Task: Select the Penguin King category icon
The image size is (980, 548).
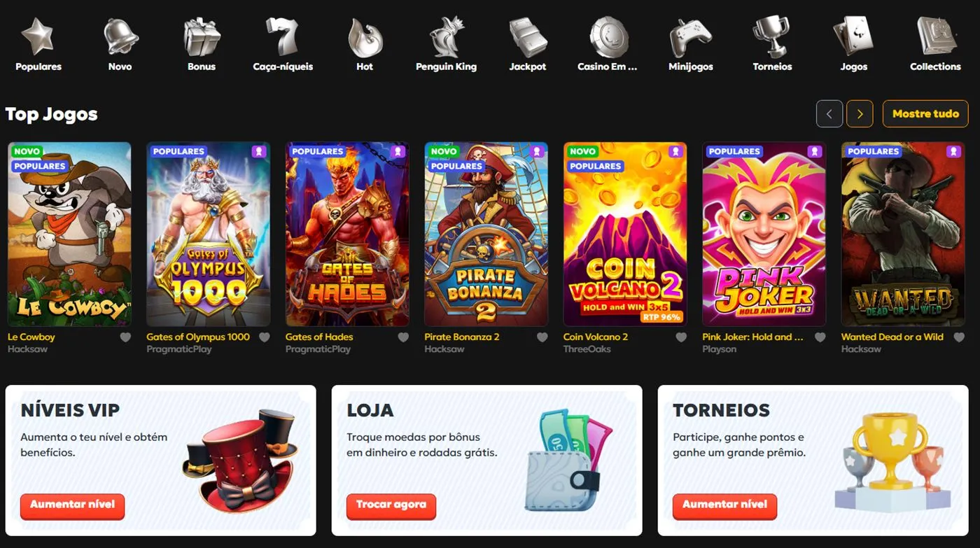Action: pos(446,44)
